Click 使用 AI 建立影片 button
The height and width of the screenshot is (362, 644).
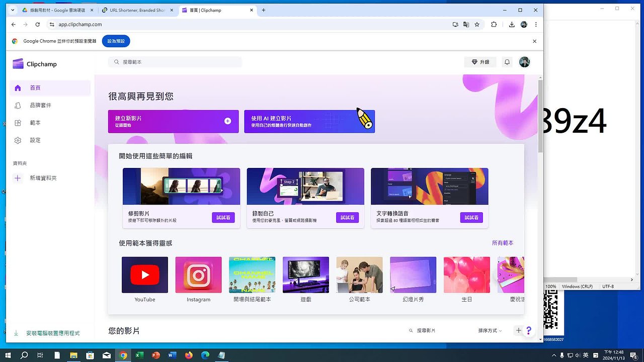click(x=309, y=121)
